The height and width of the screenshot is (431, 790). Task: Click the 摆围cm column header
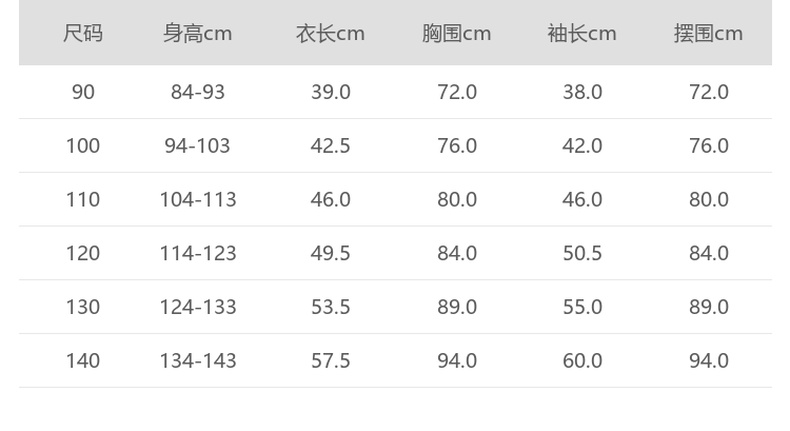point(708,34)
